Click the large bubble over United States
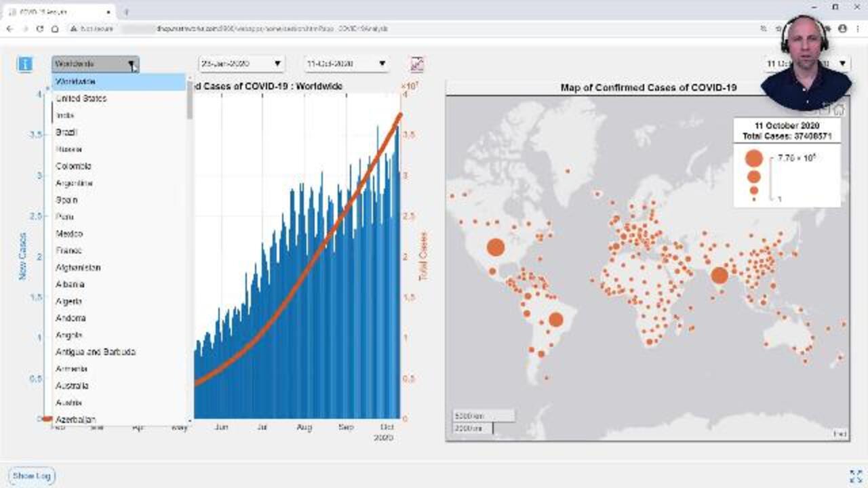The image size is (868, 488). pos(496,247)
